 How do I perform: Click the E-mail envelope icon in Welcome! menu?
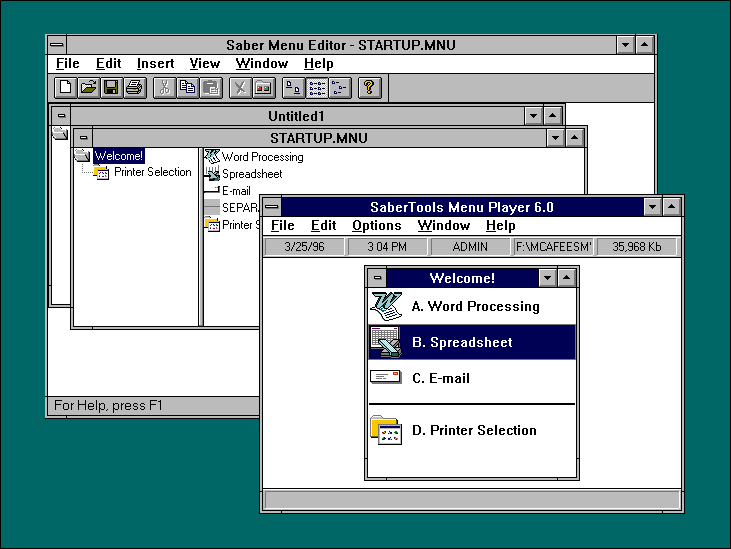386,377
